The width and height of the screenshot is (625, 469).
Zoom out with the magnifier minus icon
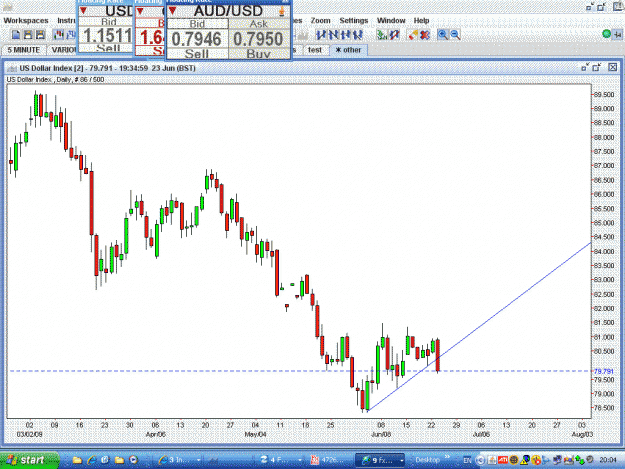[x=455, y=35]
